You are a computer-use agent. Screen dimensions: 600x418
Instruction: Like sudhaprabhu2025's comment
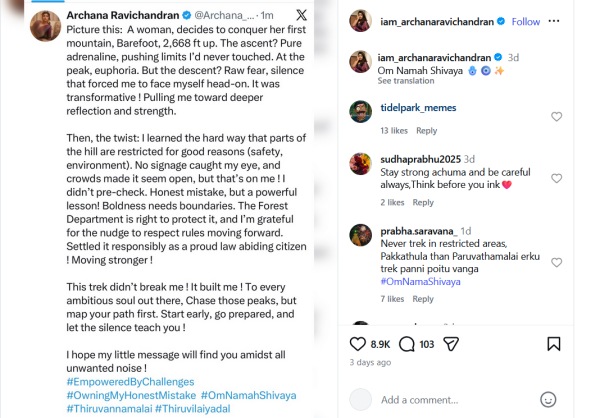(x=557, y=171)
